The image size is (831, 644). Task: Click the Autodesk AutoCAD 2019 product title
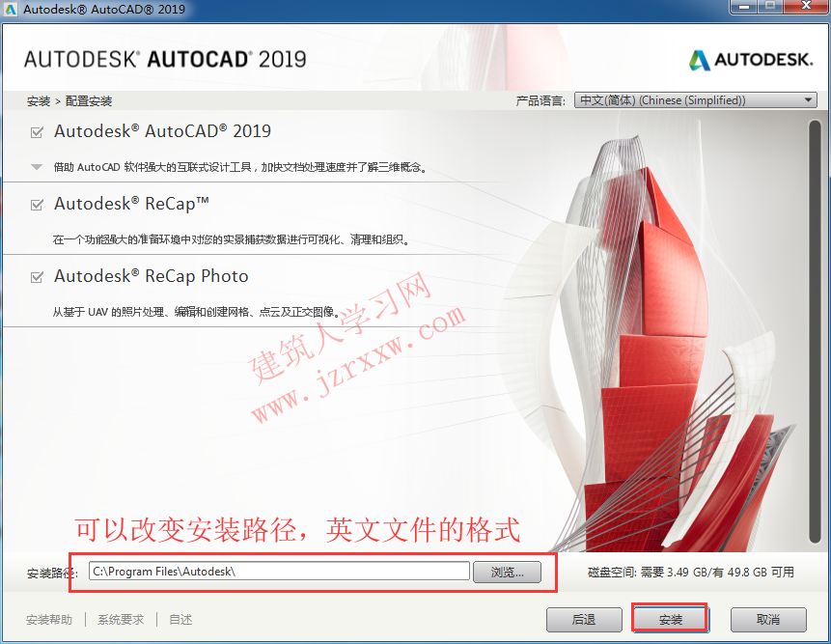[162, 131]
